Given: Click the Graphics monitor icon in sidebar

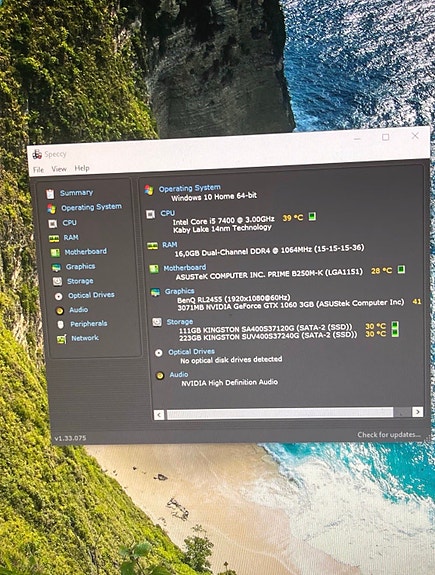Looking at the screenshot, I should click(56, 267).
